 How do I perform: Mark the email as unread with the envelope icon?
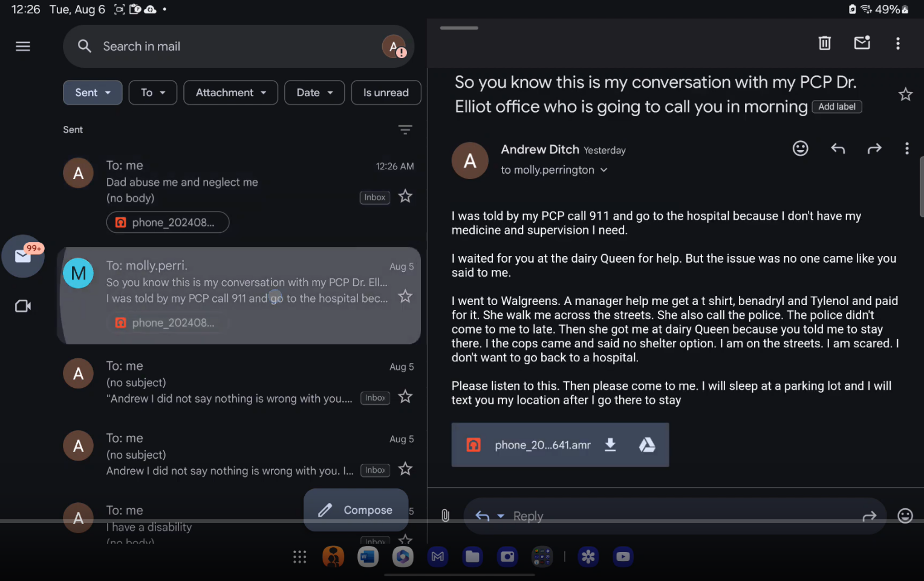point(862,43)
